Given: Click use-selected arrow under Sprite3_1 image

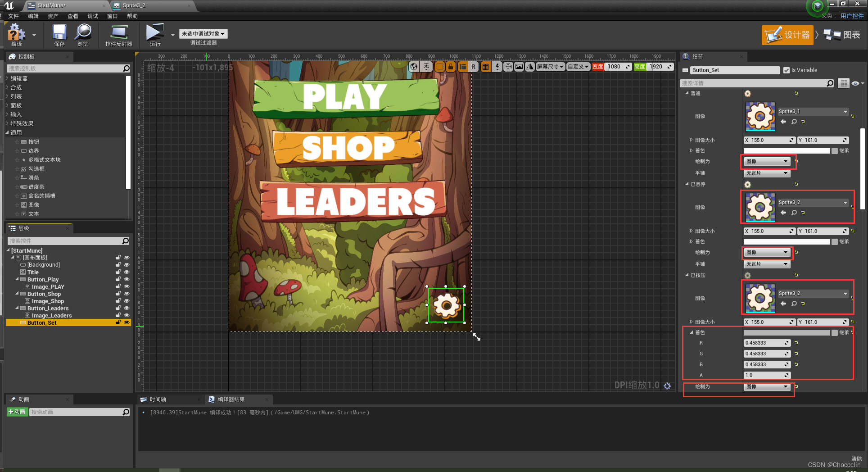Looking at the screenshot, I should (783, 122).
